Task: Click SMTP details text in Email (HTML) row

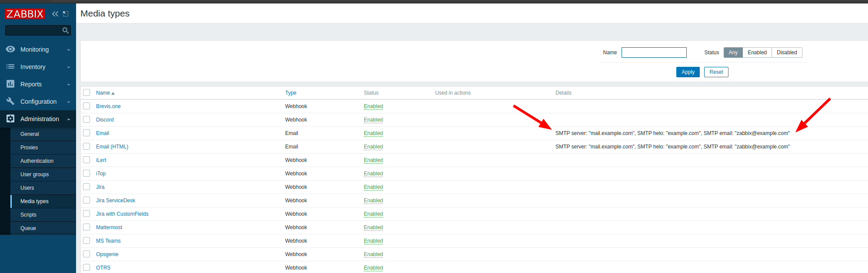Action: click(x=672, y=147)
